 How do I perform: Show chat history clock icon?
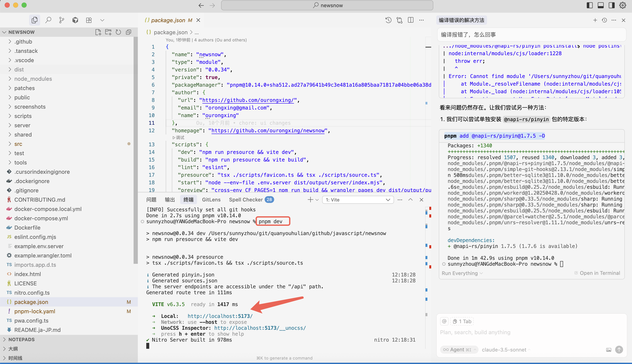(604, 20)
